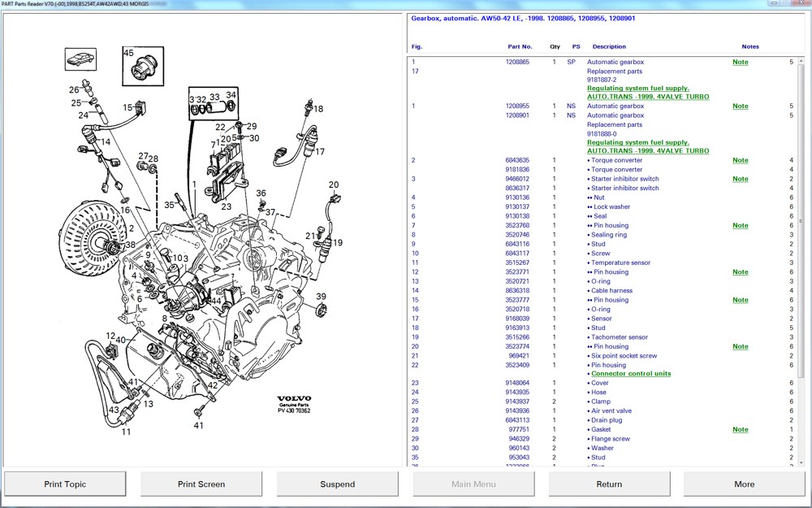
Task: Open Note link for Gasket 977751
Action: pyautogui.click(x=740, y=430)
